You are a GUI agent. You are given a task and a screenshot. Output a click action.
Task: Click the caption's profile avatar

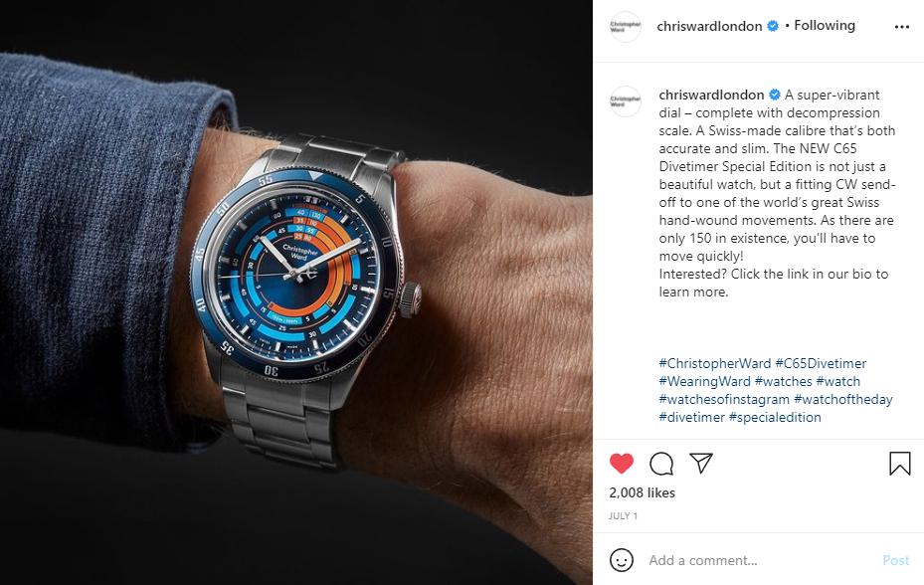tap(626, 101)
